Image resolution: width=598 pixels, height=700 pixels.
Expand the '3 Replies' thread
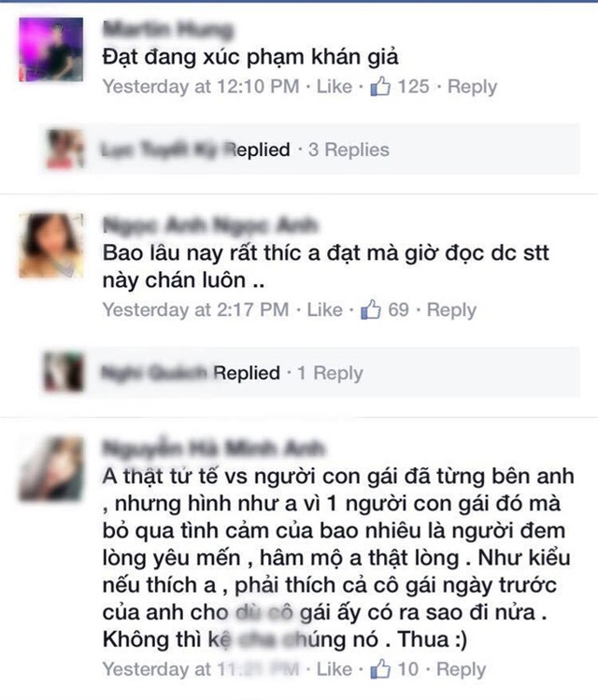click(349, 150)
